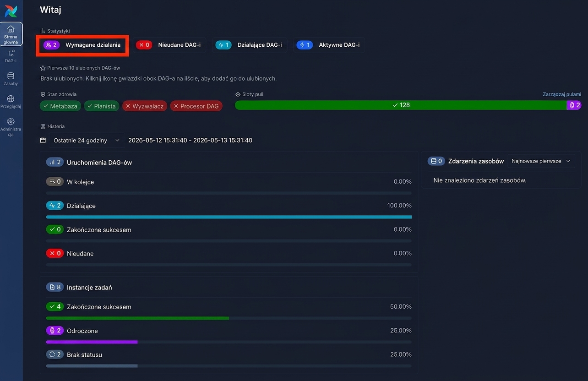Click the Witaj heading

(x=50, y=10)
